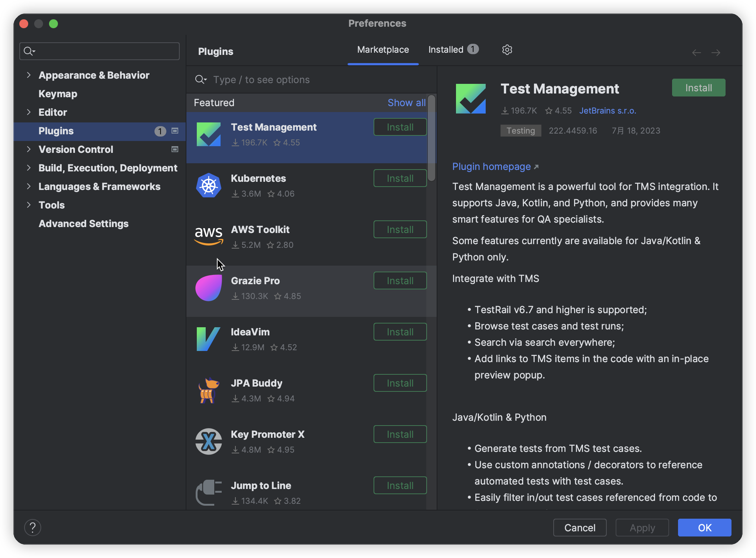Open the JetBrains s.r.o. vendor link
Viewport: 756px width, 558px height.
608,111
